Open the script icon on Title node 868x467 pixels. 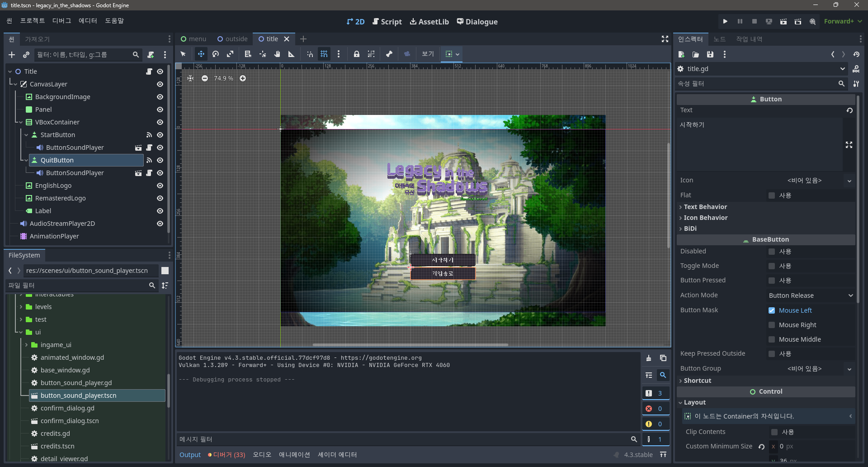coord(149,71)
